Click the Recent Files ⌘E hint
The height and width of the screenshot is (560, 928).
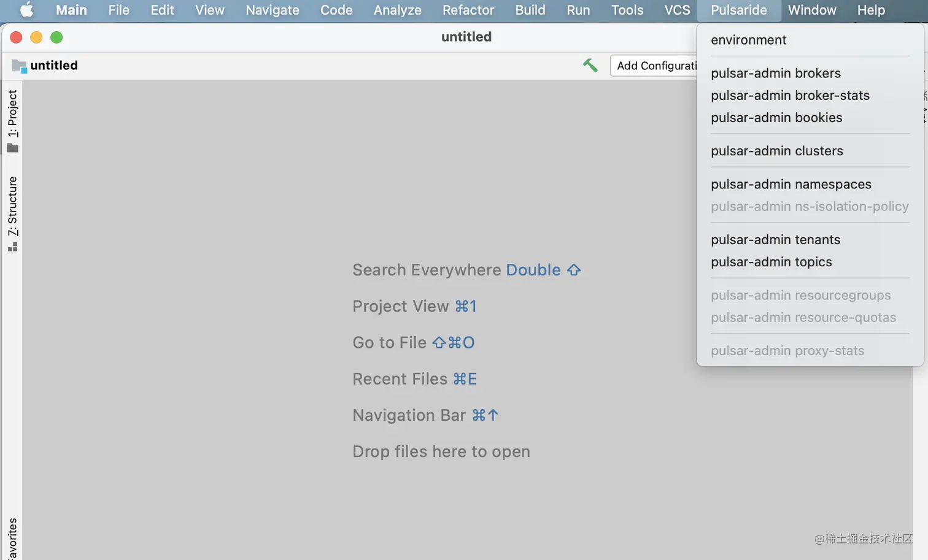(x=414, y=378)
